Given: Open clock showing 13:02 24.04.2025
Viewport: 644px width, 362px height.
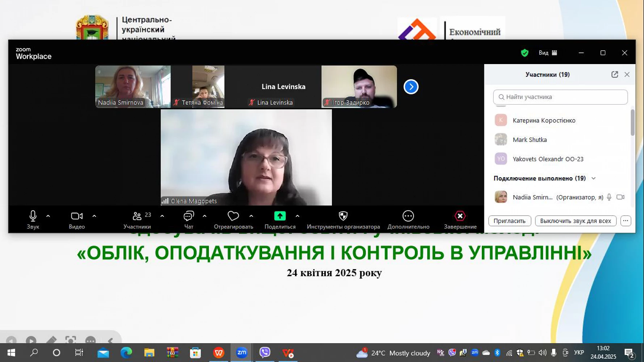Looking at the screenshot, I should point(603,353).
